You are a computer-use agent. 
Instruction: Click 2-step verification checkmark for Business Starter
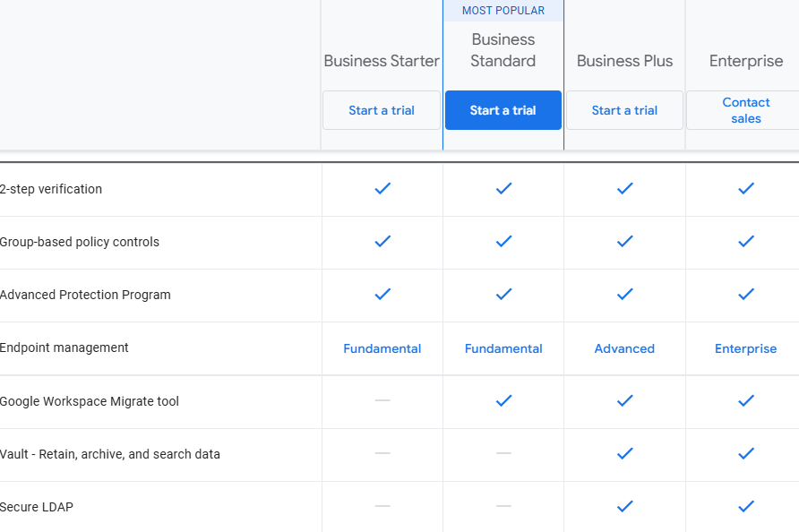[382, 188]
